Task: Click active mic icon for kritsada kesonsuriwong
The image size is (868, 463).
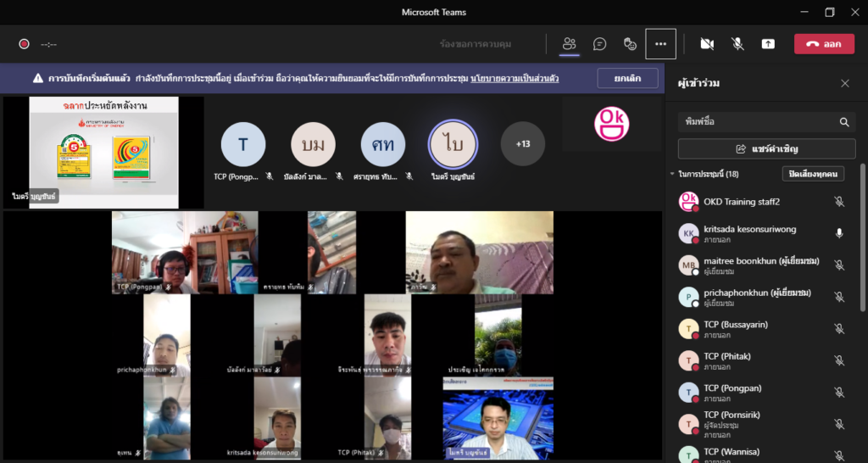Action: tap(839, 233)
